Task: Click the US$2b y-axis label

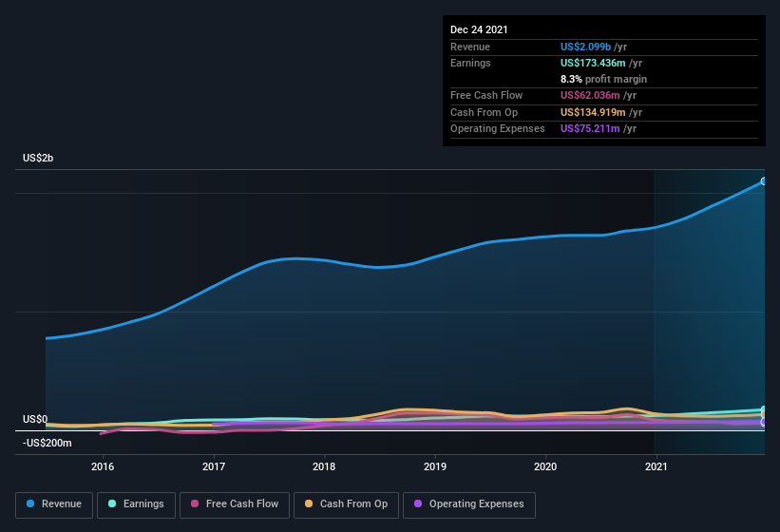Action: coord(38,158)
